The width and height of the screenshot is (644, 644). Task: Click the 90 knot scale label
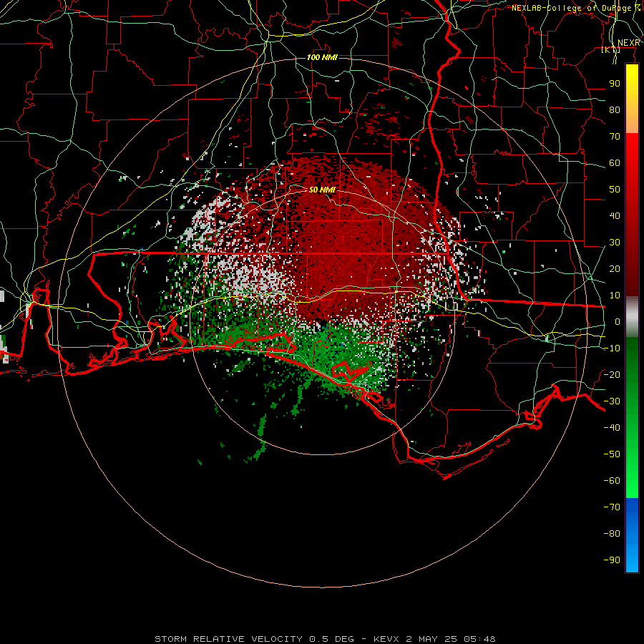click(x=615, y=84)
